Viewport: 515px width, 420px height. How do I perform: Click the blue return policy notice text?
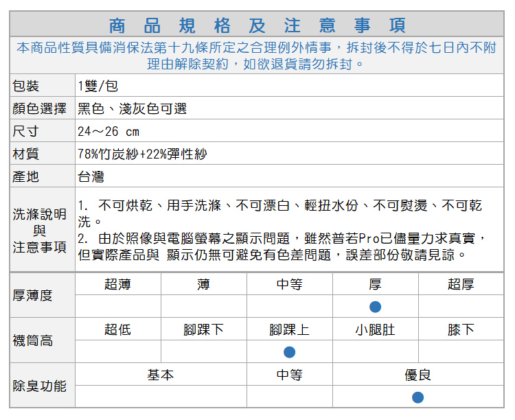pyautogui.click(x=257, y=56)
